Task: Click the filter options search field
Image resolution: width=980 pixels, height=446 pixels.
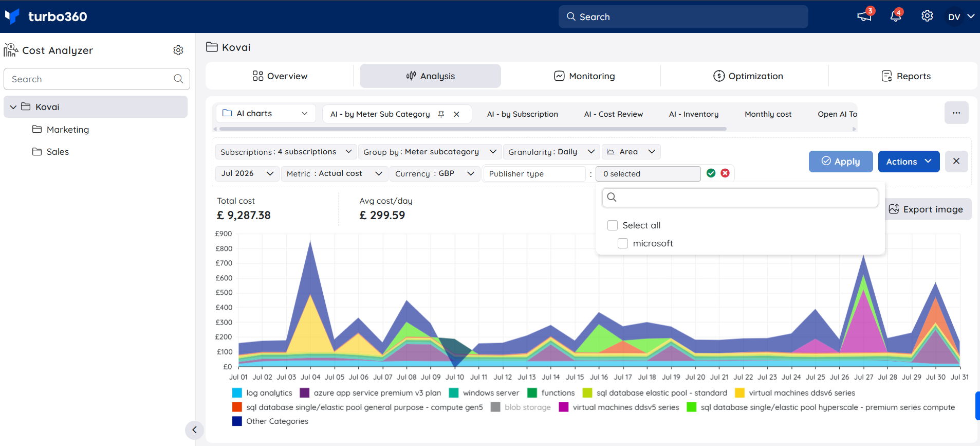Action: [x=740, y=198]
